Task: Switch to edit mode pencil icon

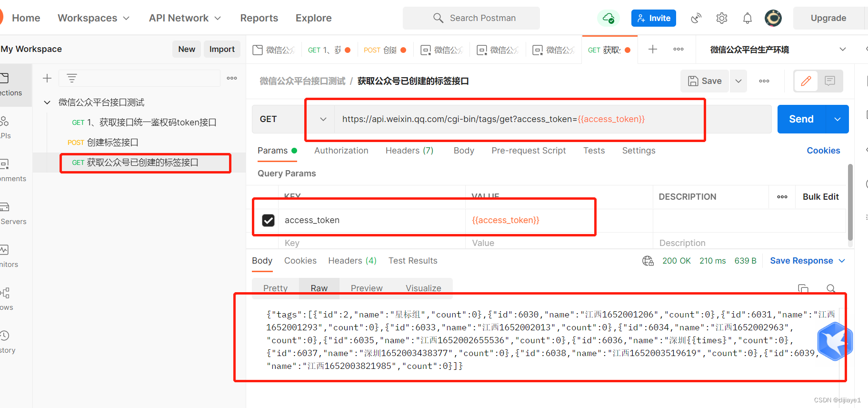Action: tap(806, 81)
